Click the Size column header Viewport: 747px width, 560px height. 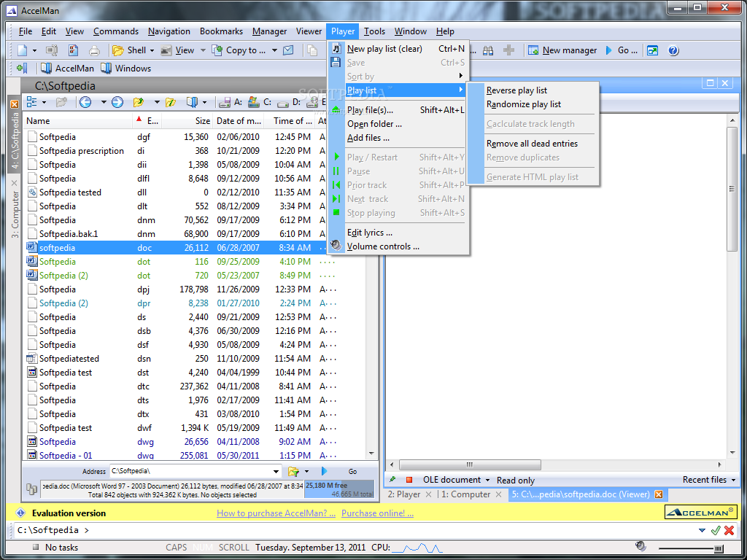coord(187,121)
